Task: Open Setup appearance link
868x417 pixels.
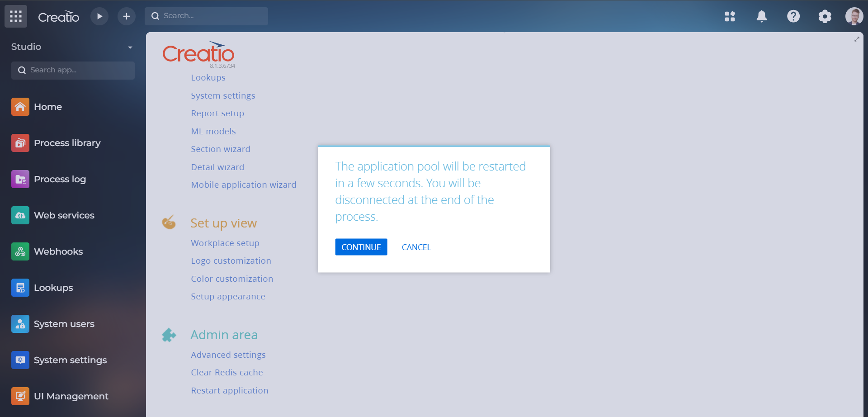Action: coord(228,297)
